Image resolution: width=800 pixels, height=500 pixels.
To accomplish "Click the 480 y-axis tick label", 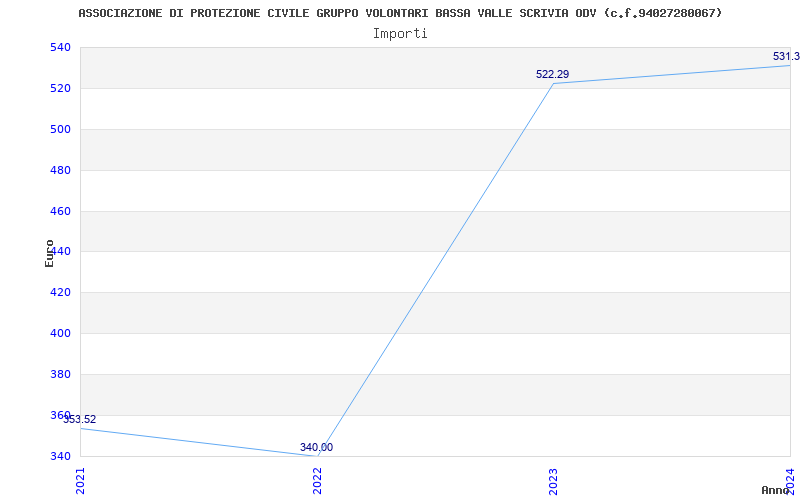I will click(x=60, y=170).
